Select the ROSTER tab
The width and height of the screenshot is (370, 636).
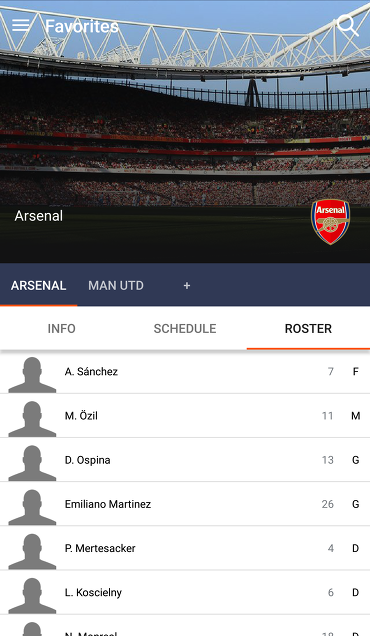(308, 329)
